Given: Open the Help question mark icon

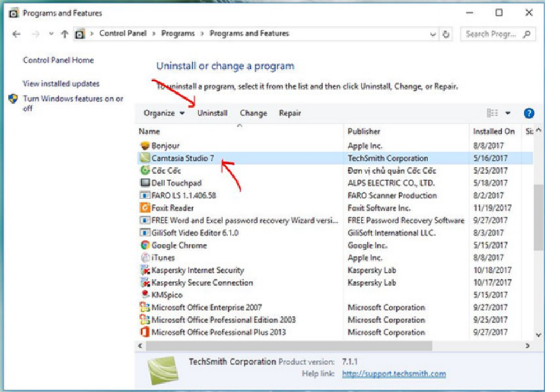Looking at the screenshot, I should 529,113.
